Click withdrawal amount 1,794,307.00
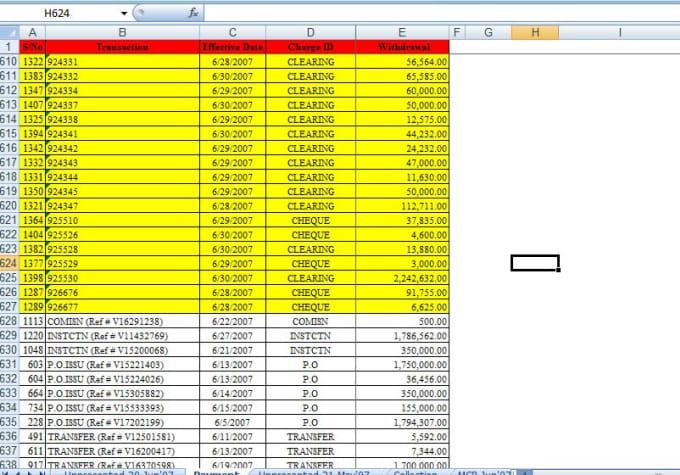Image resolution: width=680 pixels, height=475 pixels. (402, 422)
